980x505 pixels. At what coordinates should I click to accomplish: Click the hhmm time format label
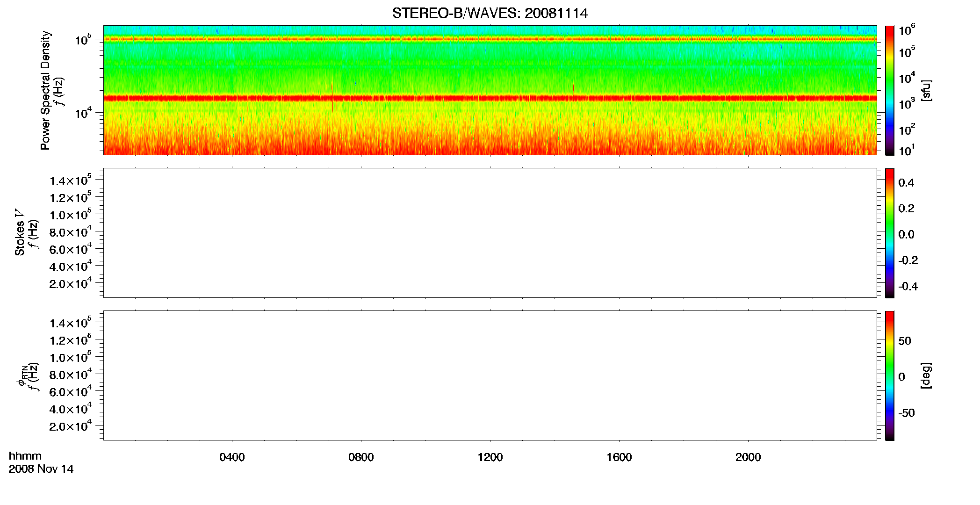[x=25, y=456]
